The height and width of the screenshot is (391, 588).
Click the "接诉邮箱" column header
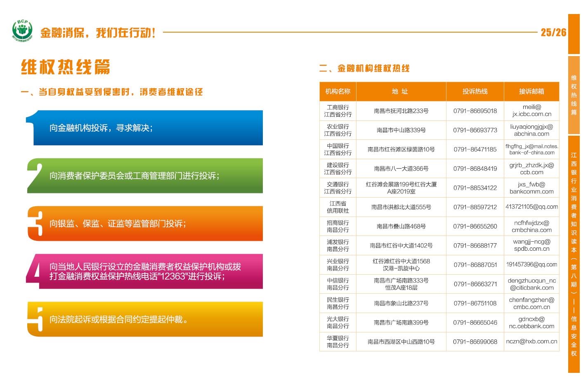pos(531,92)
